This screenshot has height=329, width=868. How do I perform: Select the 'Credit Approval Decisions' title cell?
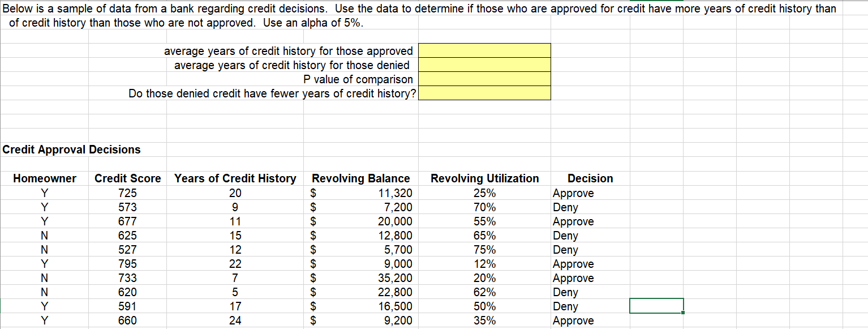coord(72,149)
